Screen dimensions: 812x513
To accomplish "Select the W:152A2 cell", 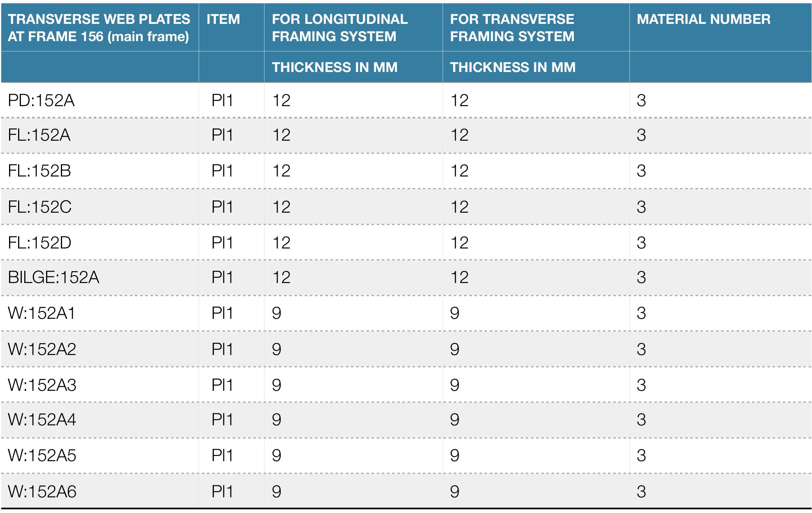I will (42, 349).
